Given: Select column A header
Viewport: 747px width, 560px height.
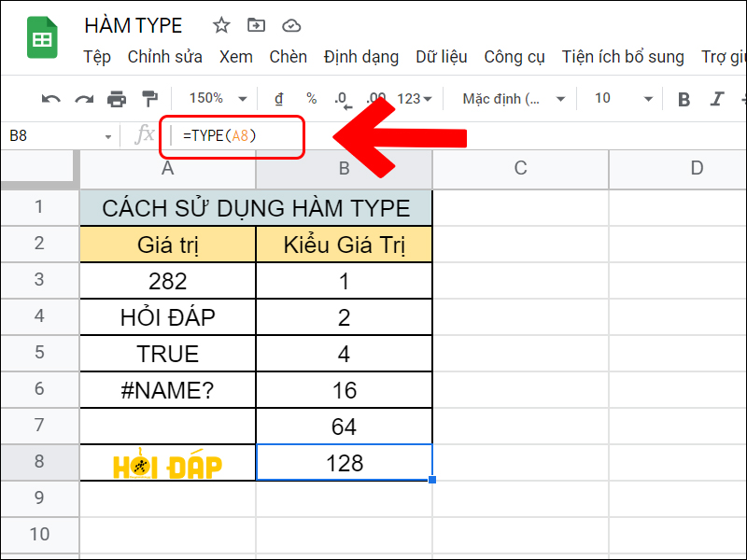Looking at the screenshot, I should 168,169.
